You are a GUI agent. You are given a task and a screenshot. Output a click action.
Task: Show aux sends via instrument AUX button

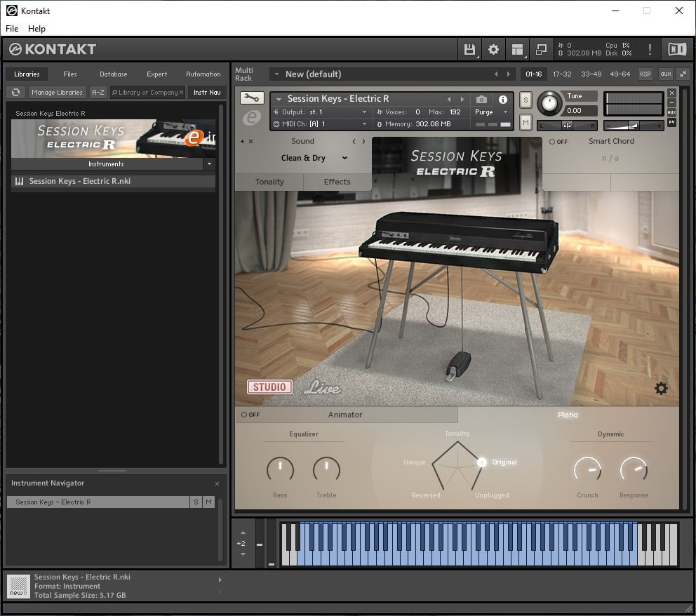[672, 112]
